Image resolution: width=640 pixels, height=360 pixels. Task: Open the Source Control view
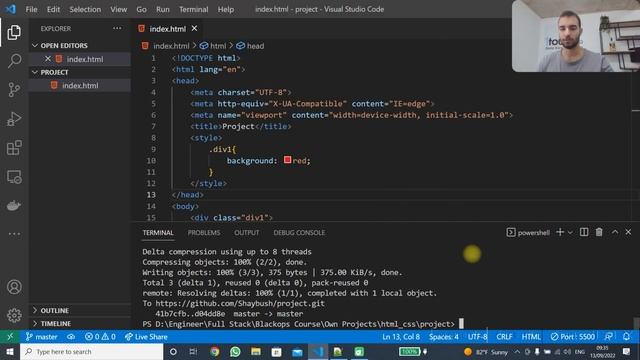(14, 90)
